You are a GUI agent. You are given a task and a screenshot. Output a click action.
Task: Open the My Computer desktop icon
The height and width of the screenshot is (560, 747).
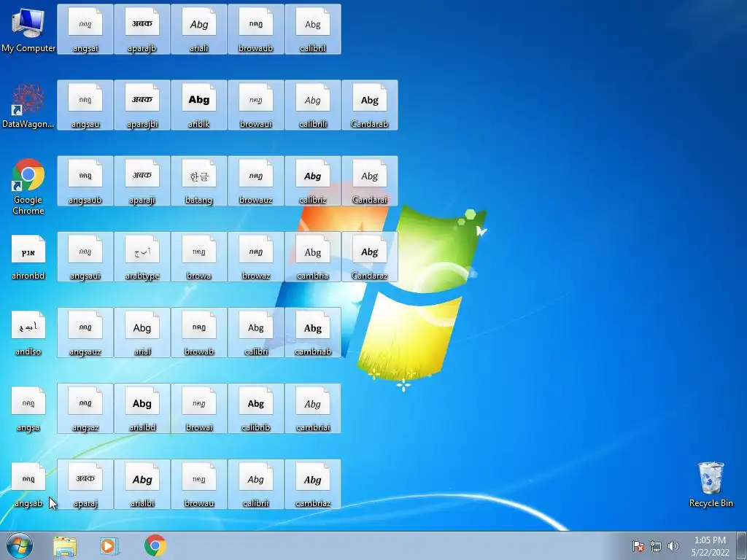(x=28, y=29)
